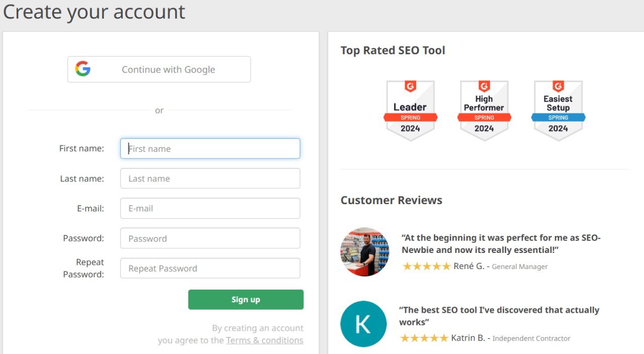The height and width of the screenshot is (354, 644).
Task: Continue with Google sign-in button
Action: click(159, 69)
